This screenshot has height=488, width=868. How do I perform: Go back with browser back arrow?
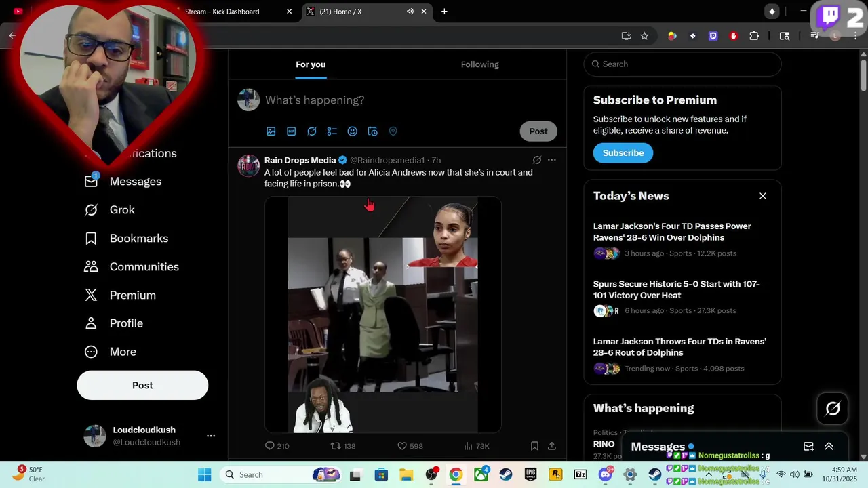pos(12,36)
